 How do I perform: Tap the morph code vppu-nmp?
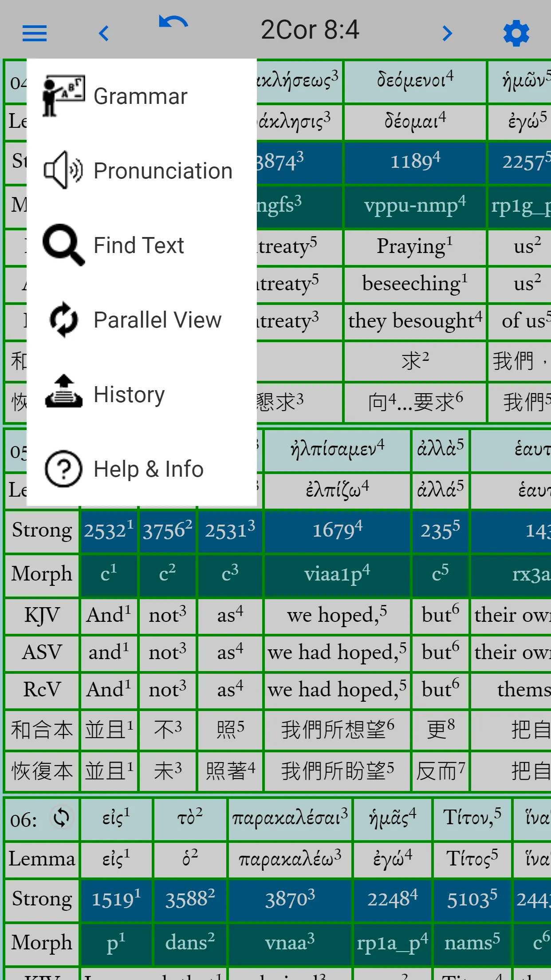coord(415,206)
